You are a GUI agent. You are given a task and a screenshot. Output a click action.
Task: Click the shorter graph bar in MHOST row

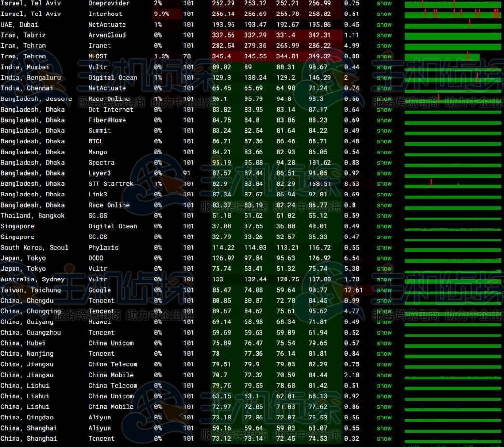[x=442, y=57]
